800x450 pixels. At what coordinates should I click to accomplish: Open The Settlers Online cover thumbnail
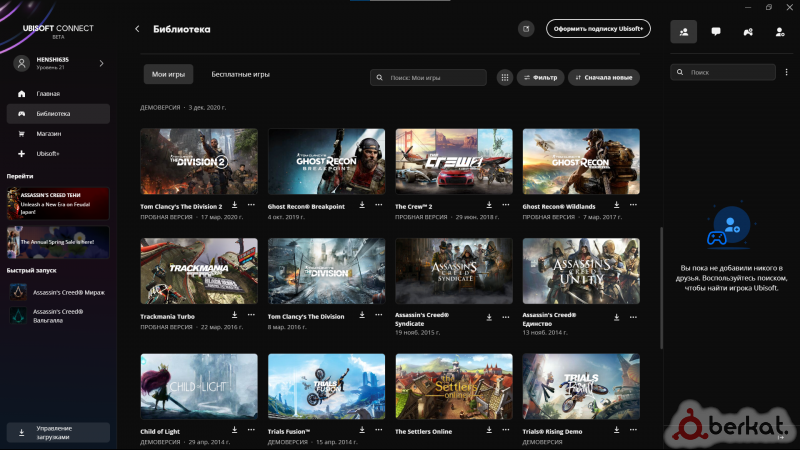454,386
